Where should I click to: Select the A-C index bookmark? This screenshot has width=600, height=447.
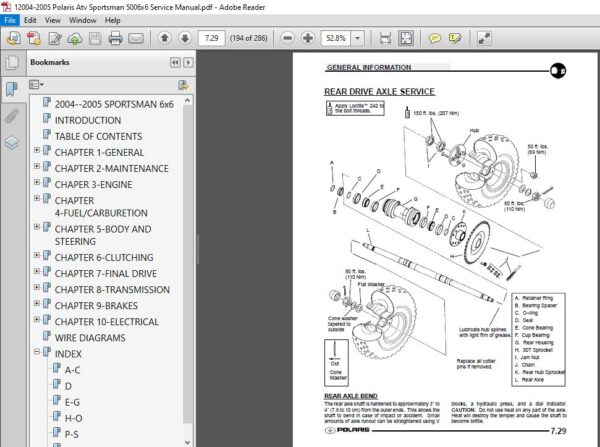coord(72,370)
